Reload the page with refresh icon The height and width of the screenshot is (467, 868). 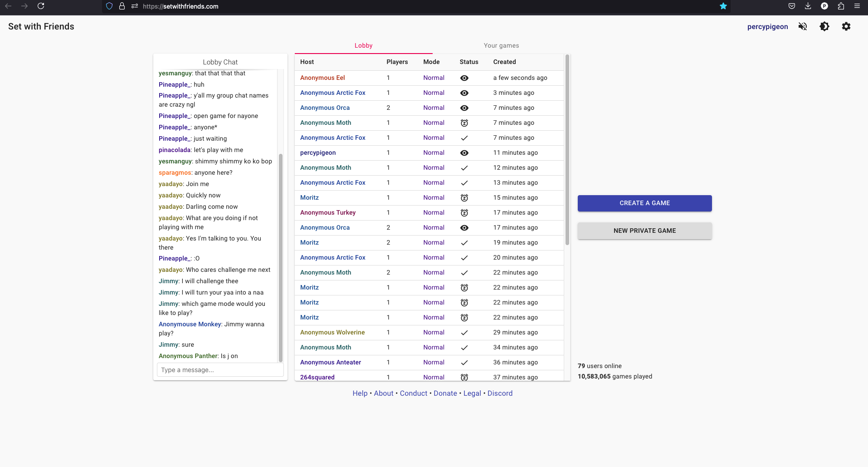[41, 6]
